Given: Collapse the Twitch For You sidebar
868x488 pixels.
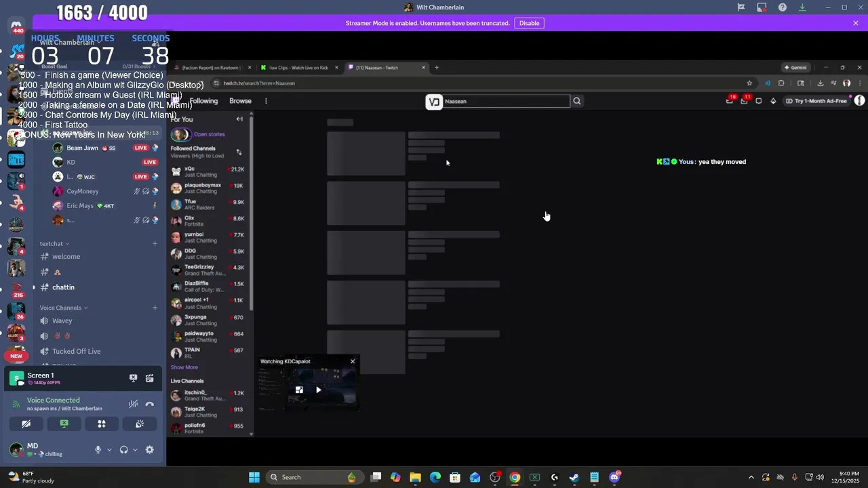Looking at the screenshot, I should [239, 119].
